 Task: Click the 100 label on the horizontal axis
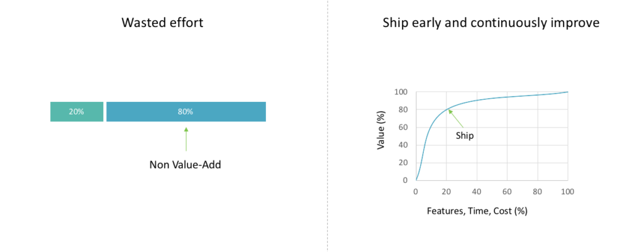click(x=568, y=191)
